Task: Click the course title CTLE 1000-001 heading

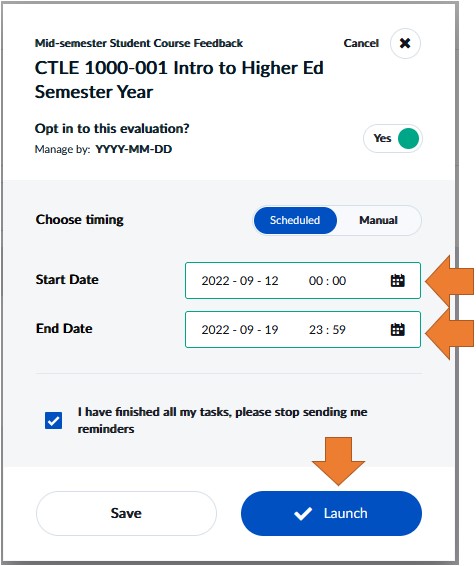Action: [x=179, y=80]
